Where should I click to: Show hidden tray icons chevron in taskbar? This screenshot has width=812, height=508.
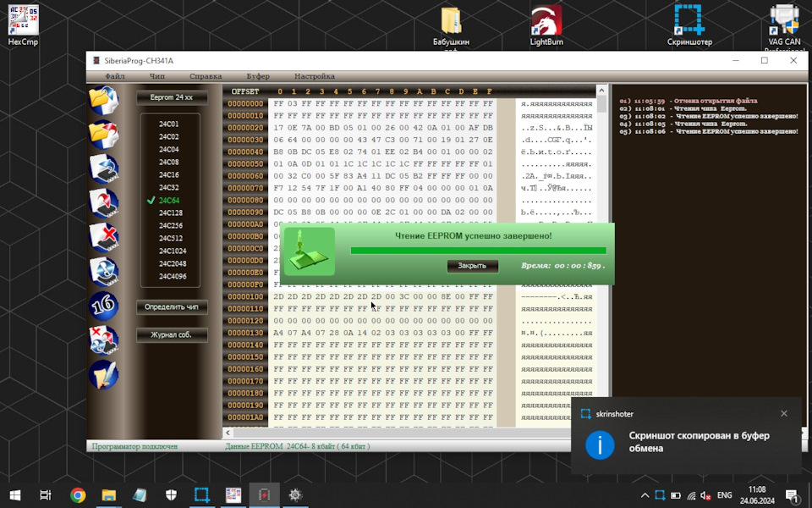click(x=645, y=495)
